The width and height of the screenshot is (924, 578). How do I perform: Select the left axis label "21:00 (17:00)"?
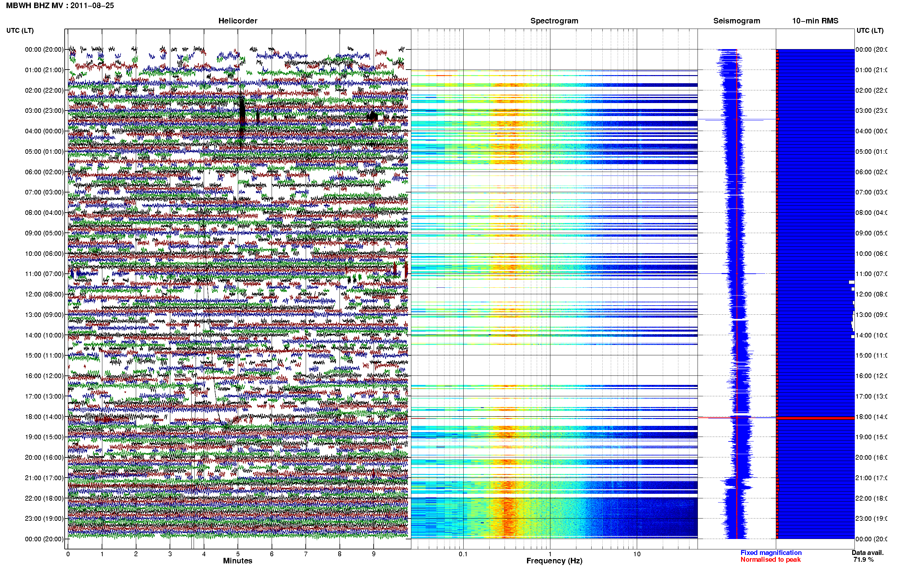point(44,478)
